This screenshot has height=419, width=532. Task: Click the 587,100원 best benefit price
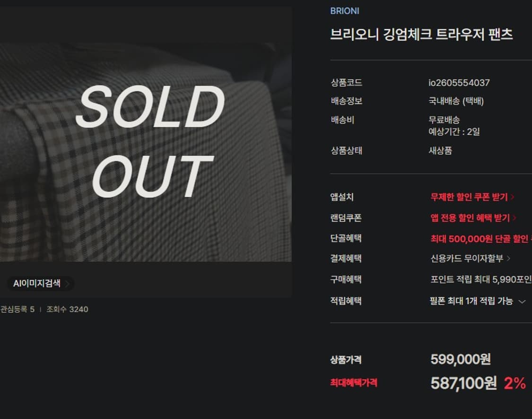(463, 383)
